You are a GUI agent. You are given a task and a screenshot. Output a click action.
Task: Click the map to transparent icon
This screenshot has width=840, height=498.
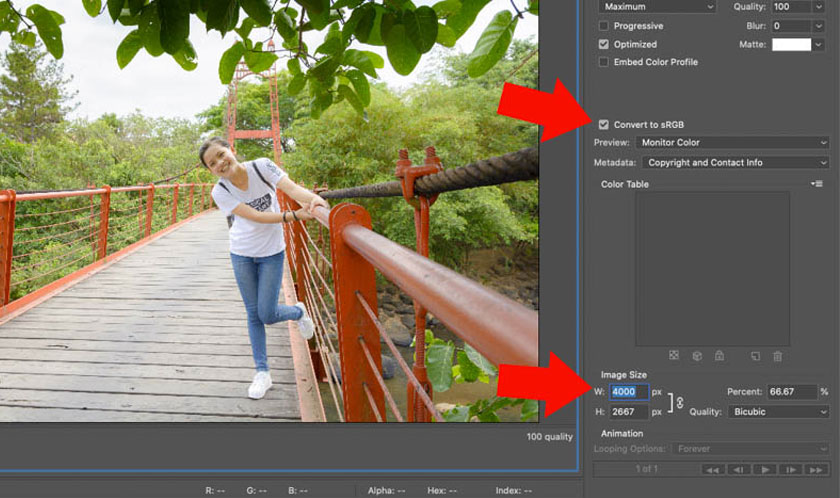pyautogui.click(x=673, y=355)
